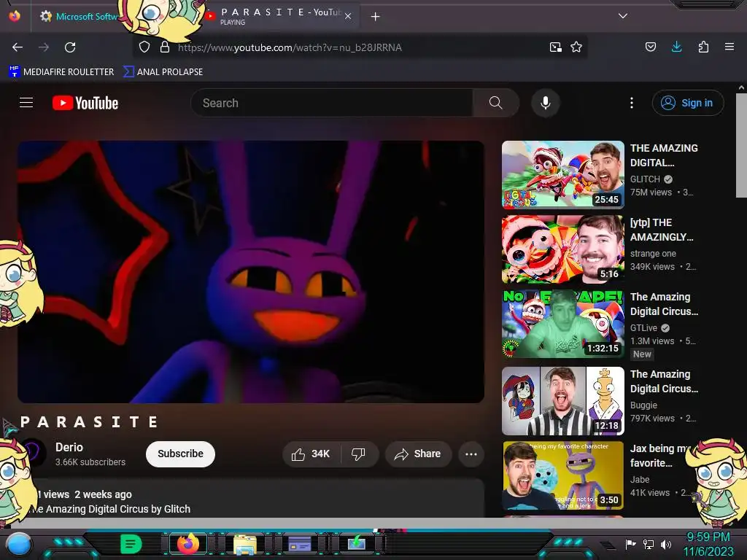
Task: Open the green notes app in taskbar
Action: (131, 544)
